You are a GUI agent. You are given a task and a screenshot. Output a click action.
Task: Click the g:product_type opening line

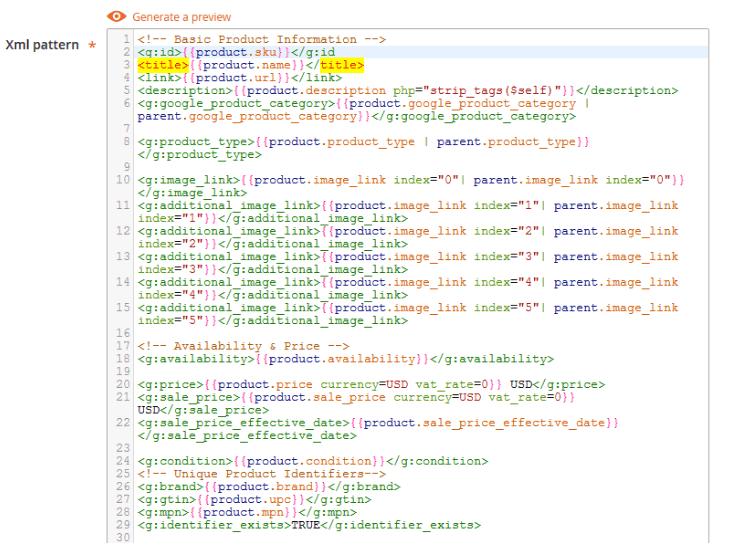click(x=363, y=142)
